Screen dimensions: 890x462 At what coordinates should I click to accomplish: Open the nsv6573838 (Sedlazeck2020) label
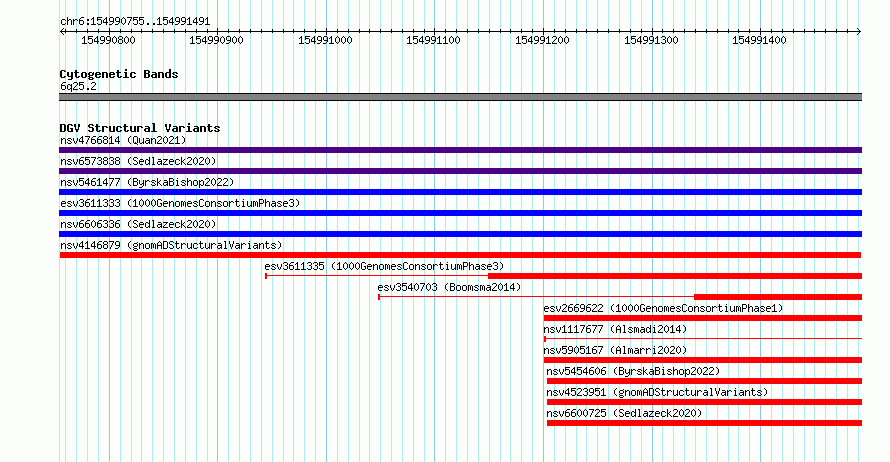[138, 161]
